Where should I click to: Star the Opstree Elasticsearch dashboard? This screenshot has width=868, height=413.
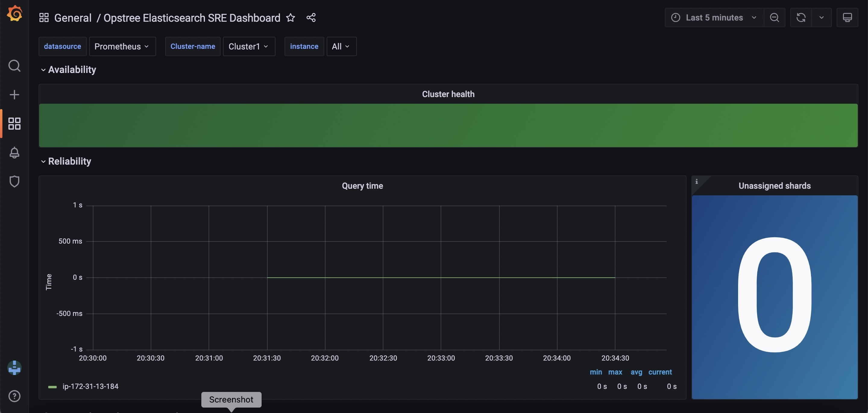click(x=291, y=17)
